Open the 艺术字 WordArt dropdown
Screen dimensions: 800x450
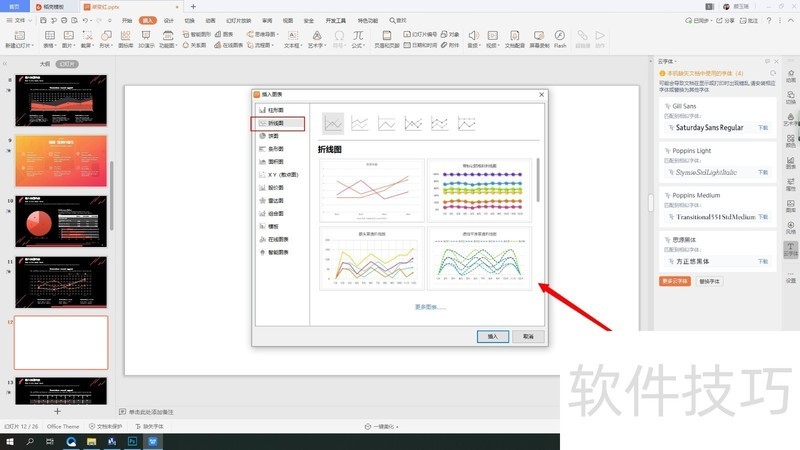317,45
